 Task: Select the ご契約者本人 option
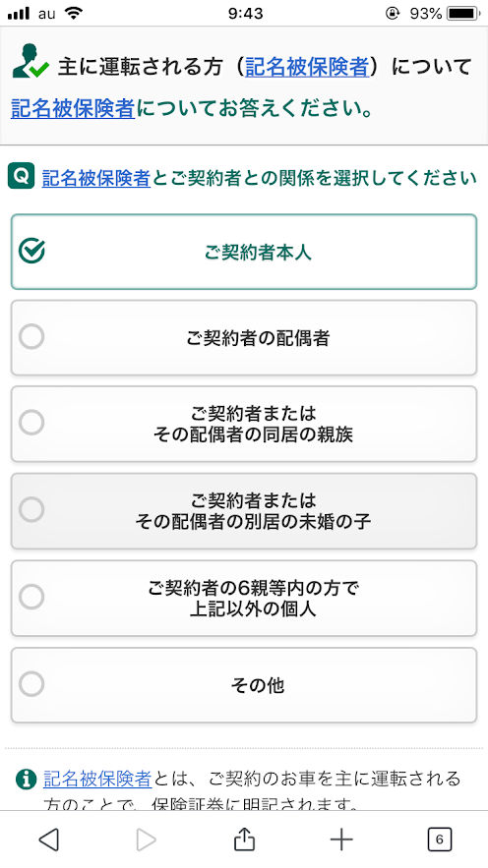click(x=244, y=252)
